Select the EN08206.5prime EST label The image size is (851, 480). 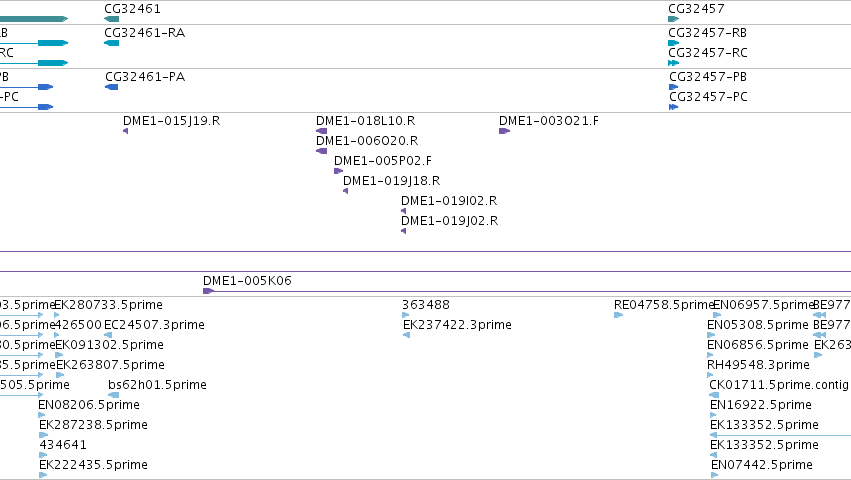pyautogui.click(x=89, y=405)
